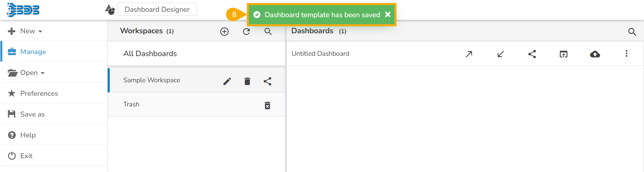The height and width of the screenshot is (172, 644).
Task: Rename Sample Workspace with pencil icon
Action: tap(227, 81)
